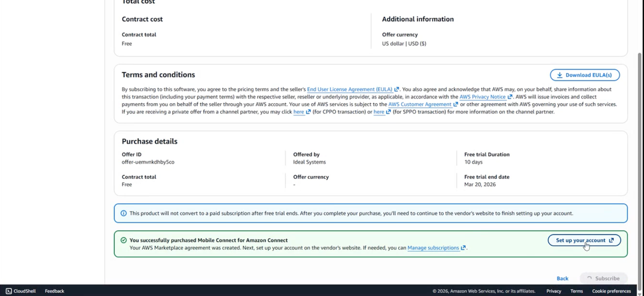Click the info icon in the blue notice
Viewport: 644px width, 296px height.
pos(124,213)
